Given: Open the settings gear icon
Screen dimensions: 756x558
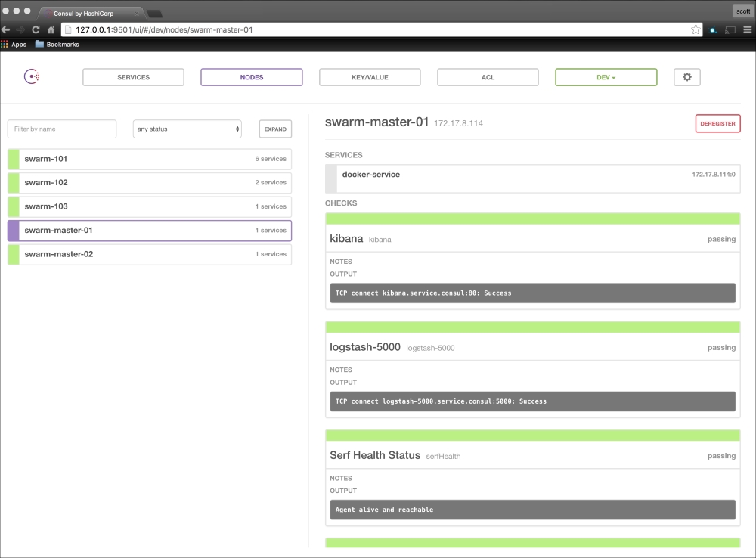Looking at the screenshot, I should [x=686, y=77].
